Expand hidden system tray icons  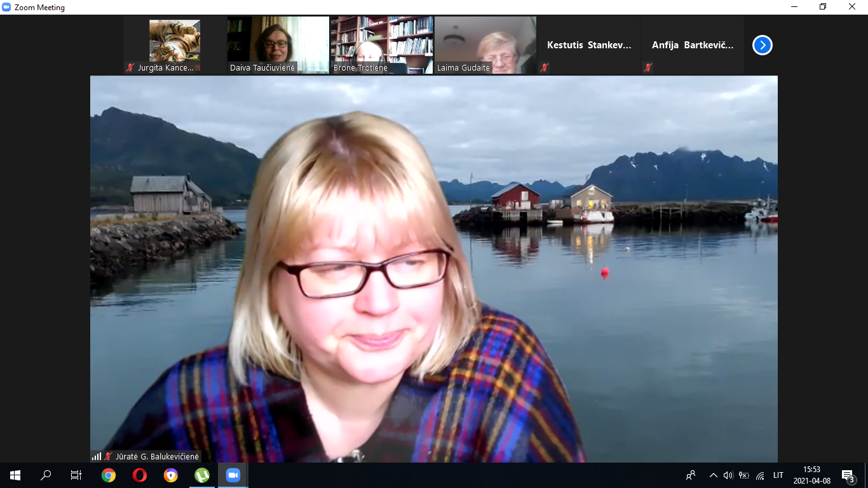713,475
